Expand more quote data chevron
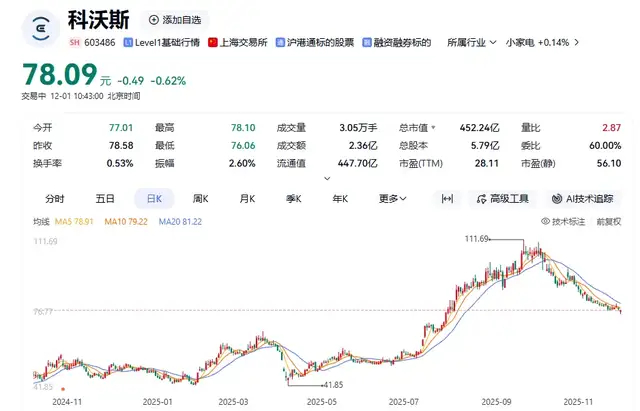Image resolution: width=640 pixels, height=411 pixels. 325,179
